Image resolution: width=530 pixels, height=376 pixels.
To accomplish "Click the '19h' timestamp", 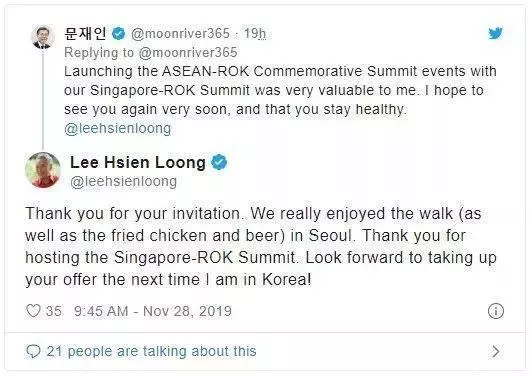I will coord(255,33).
